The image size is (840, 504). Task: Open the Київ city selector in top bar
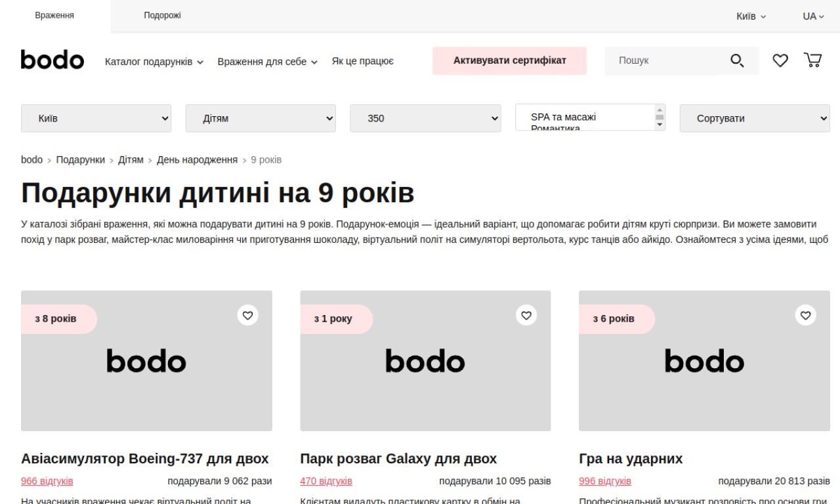click(751, 16)
